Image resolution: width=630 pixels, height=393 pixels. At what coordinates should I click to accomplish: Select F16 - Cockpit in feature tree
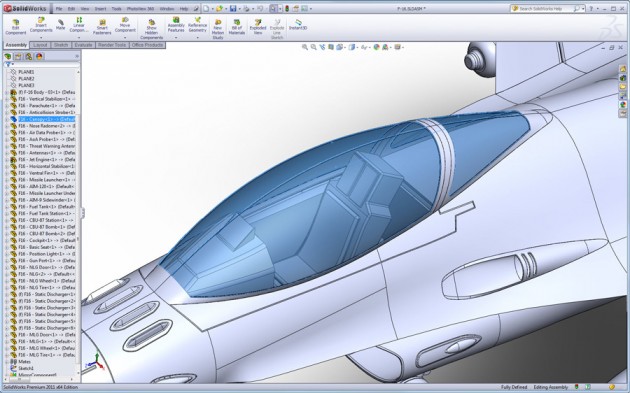point(41,240)
